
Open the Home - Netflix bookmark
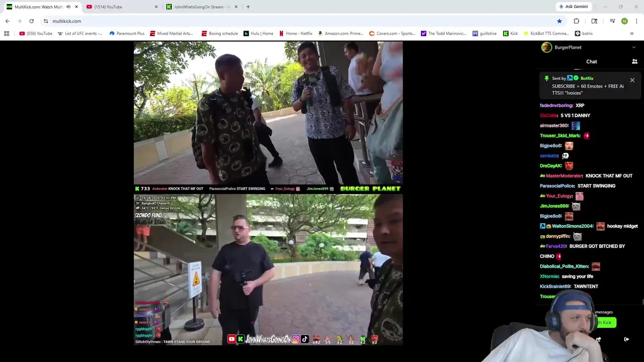coord(296,34)
